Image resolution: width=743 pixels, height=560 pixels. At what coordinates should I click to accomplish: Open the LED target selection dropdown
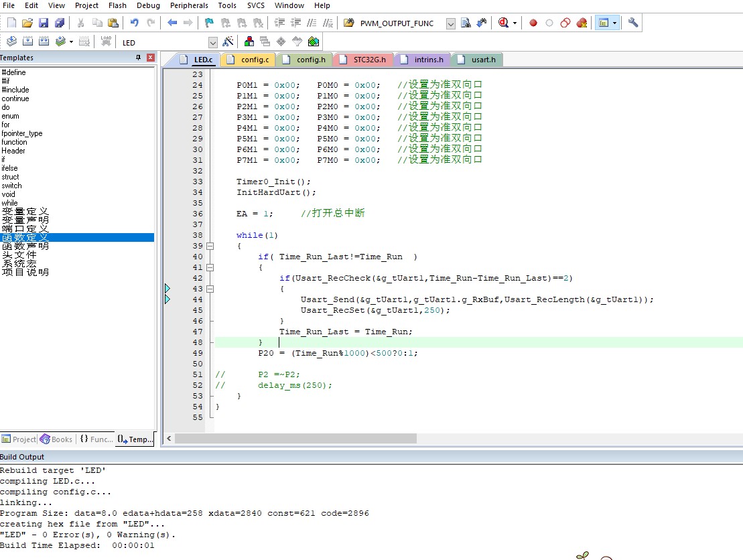tap(213, 43)
